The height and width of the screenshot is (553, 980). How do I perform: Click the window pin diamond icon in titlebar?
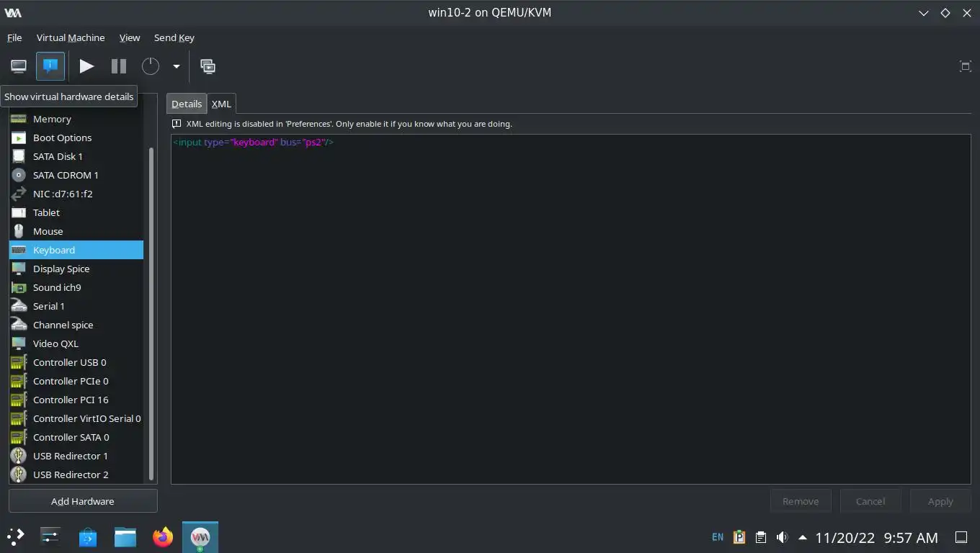click(945, 13)
